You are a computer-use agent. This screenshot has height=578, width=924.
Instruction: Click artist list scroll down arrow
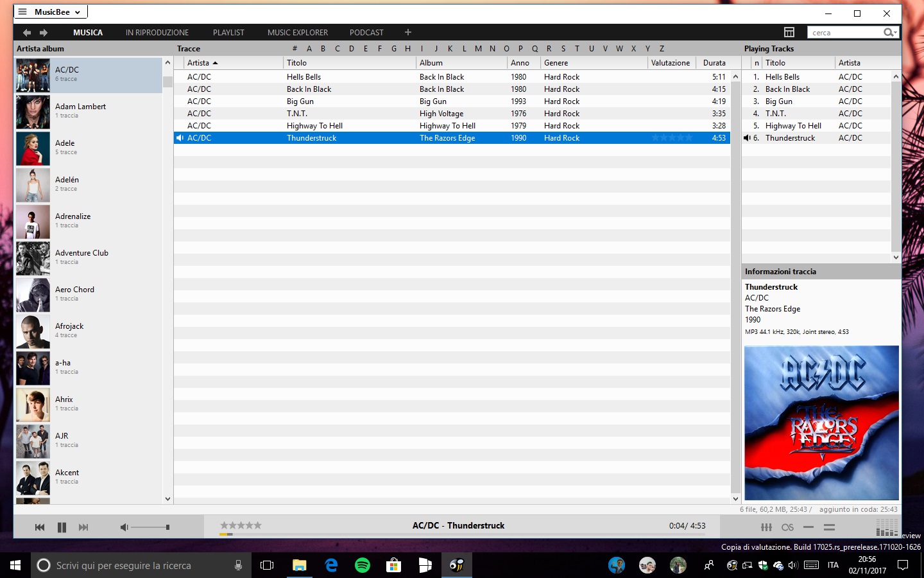point(167,499)
